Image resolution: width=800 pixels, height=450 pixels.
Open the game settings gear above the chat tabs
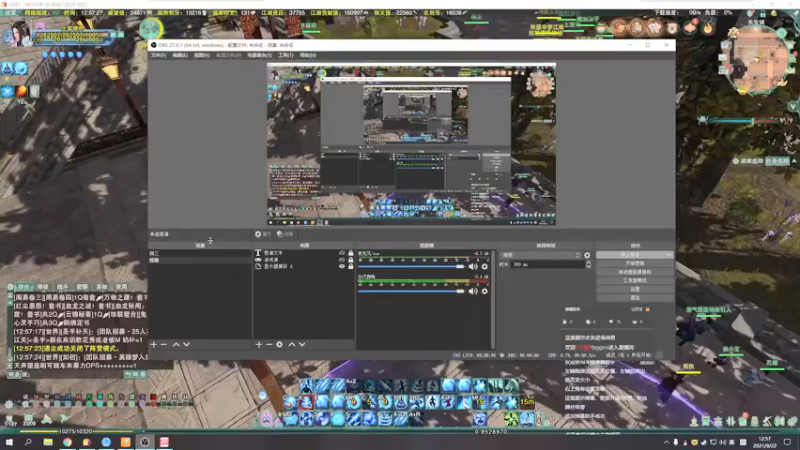pyautogui.click(x=10, y=287)
